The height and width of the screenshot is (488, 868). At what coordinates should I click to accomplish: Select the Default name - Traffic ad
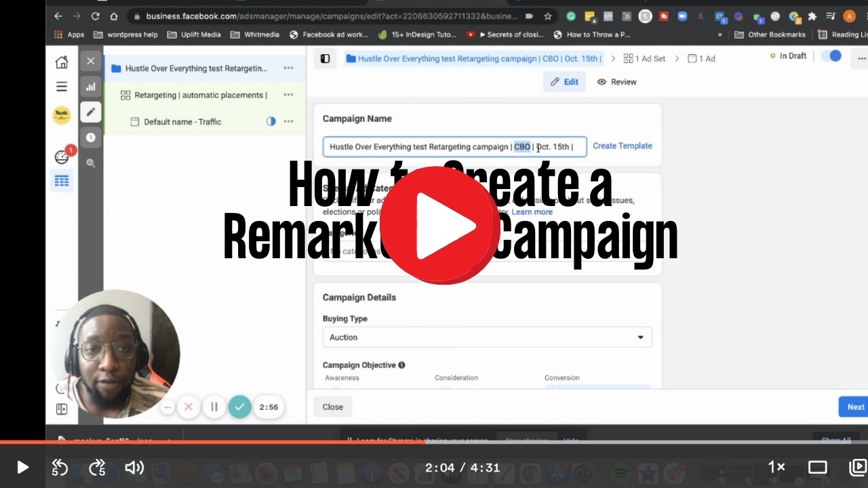click(x=204, y=122)
